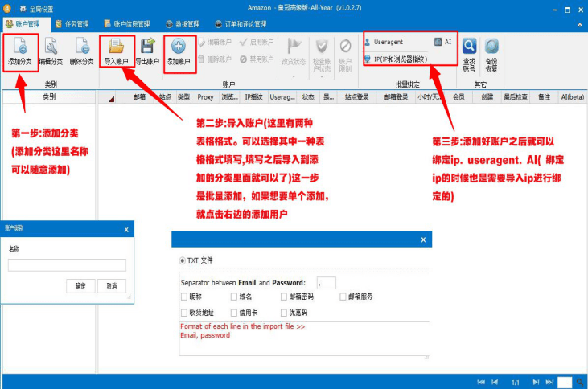Switch to the 账户信息管理 tab
The image size is (588, 389).
(x=127, y=24)
